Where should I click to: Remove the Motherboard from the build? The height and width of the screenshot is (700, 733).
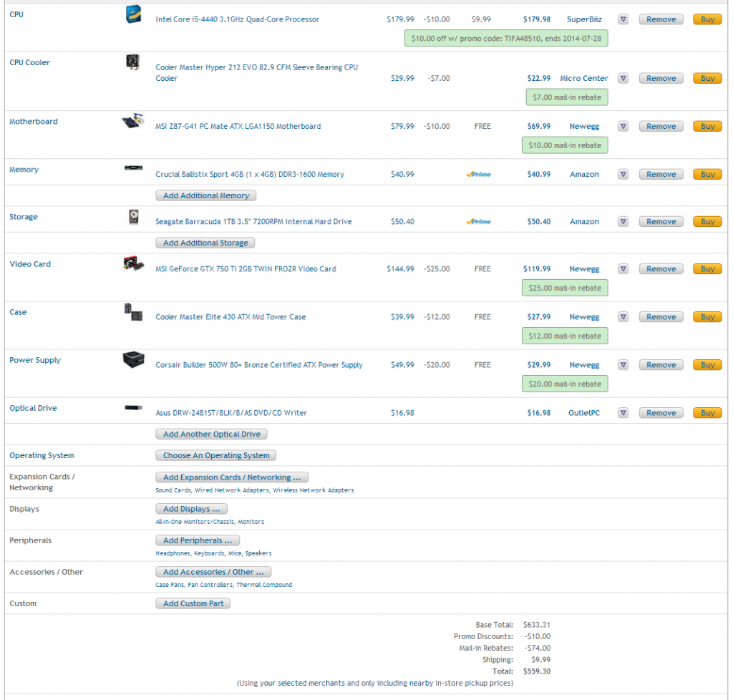tap(661, 126)
